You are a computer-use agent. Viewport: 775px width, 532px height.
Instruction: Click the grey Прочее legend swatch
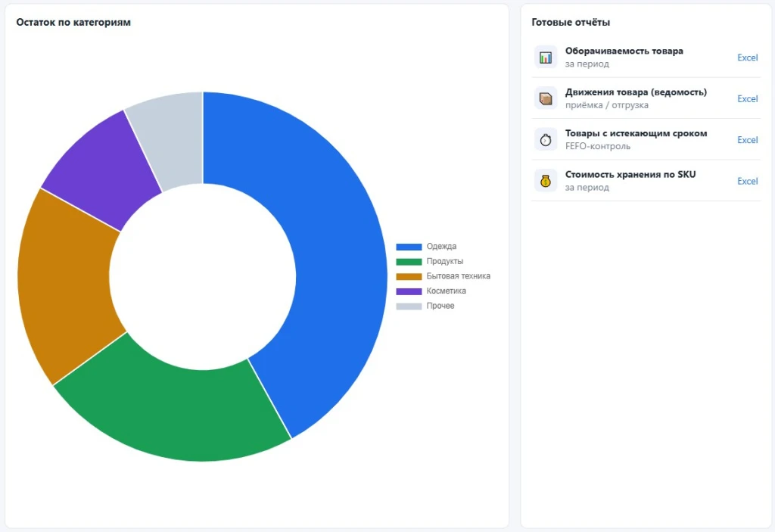click(409, 306)
